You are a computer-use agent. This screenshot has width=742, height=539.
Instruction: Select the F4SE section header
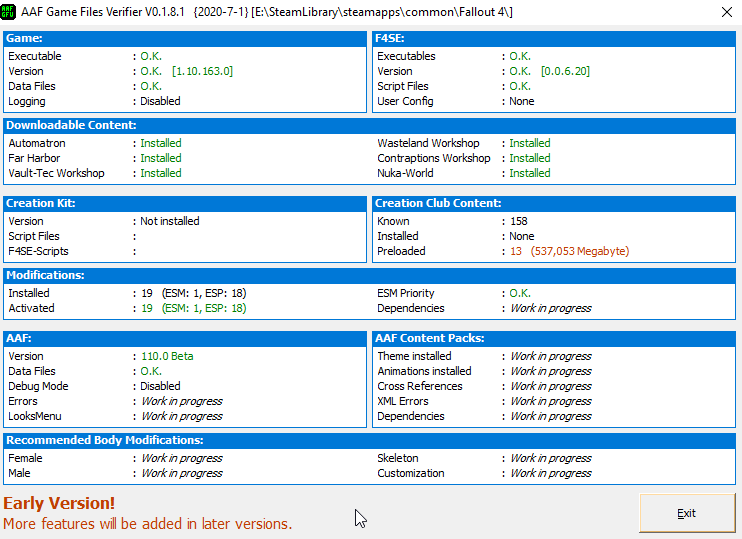(554, 38)
